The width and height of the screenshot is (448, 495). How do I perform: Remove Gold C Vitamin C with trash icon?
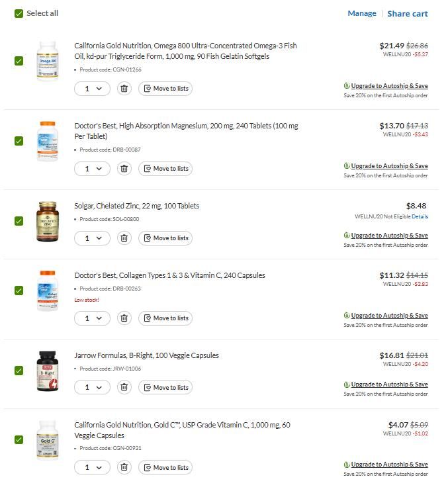pos(124,468)
